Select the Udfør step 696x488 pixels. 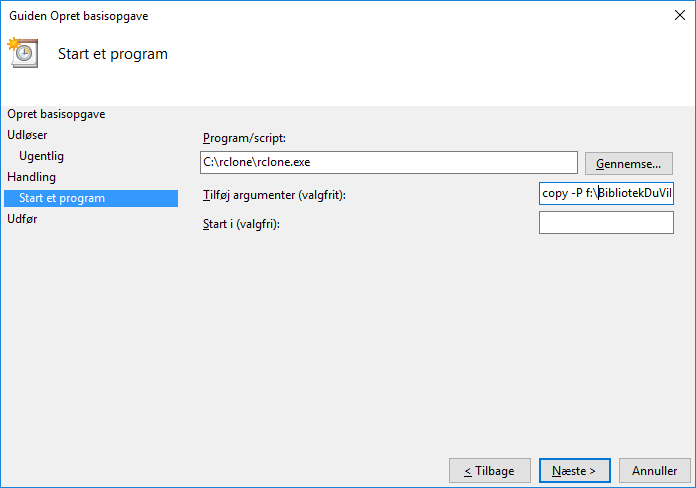[22, 219]
